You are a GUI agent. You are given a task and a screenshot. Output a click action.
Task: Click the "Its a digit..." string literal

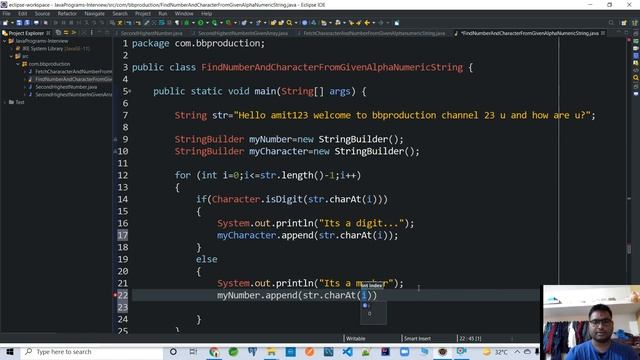361,223
